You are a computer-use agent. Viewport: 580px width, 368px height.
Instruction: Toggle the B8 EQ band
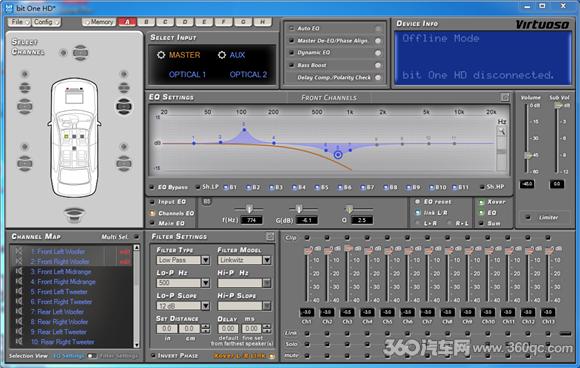pyautogui.click(x=385, y=188)
